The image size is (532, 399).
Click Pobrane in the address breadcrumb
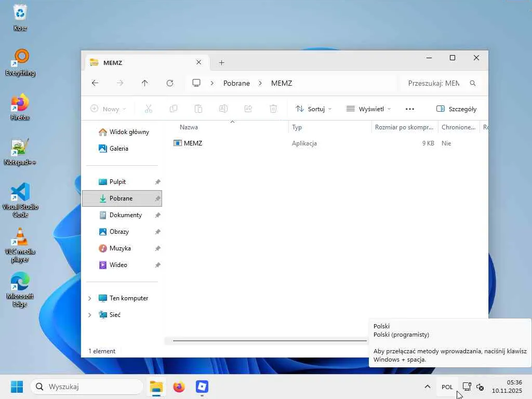pyautogui.click(x=236, y=83)
